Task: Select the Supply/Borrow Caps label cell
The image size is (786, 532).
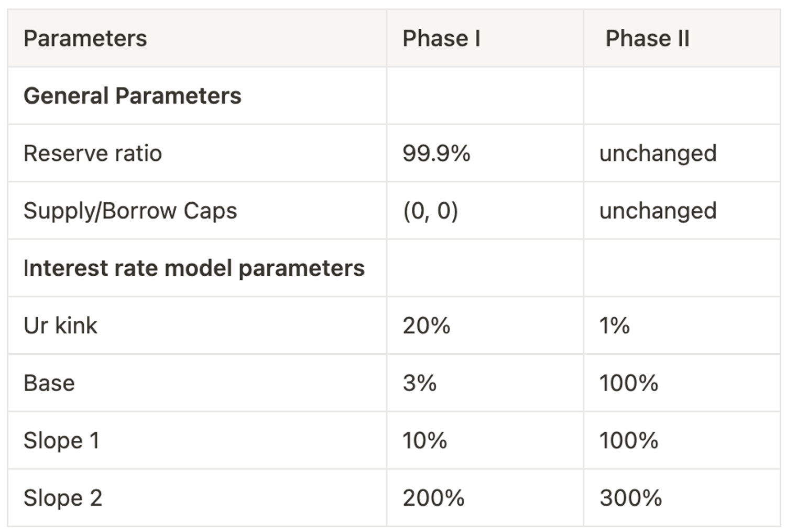Action: (x=130, y=211)
